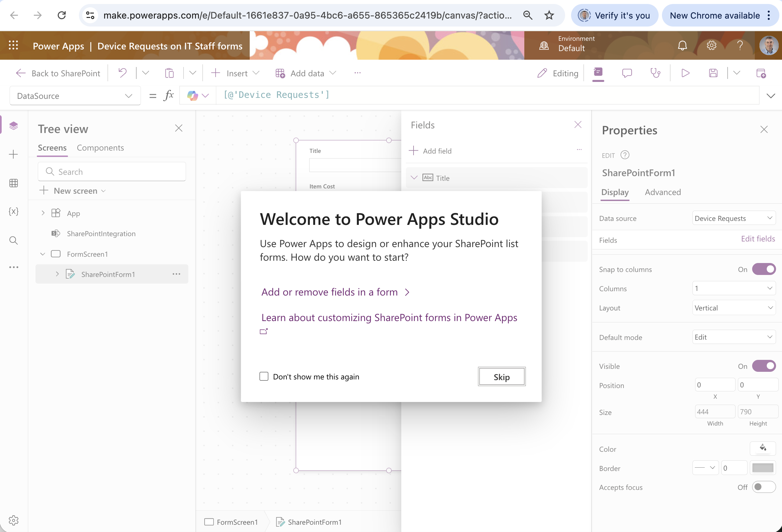The height and width of the screenshot is (532, 782).
Task: Open the Insert menu
Action: click(235, 73)
